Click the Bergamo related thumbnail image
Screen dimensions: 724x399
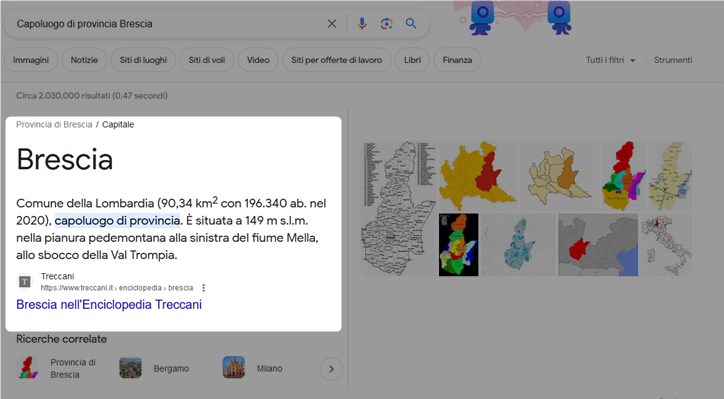coord(131,368)
